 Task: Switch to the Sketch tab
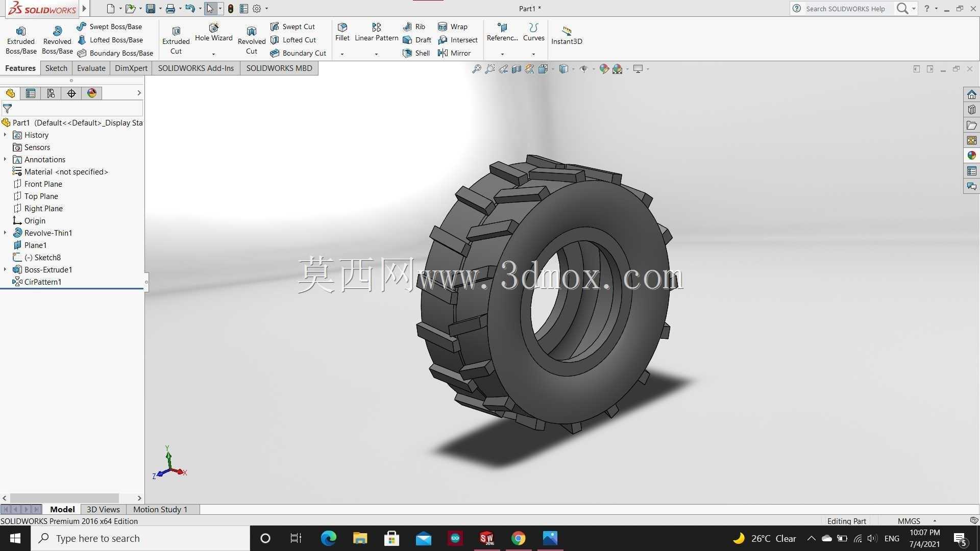[x=56, y=68]
